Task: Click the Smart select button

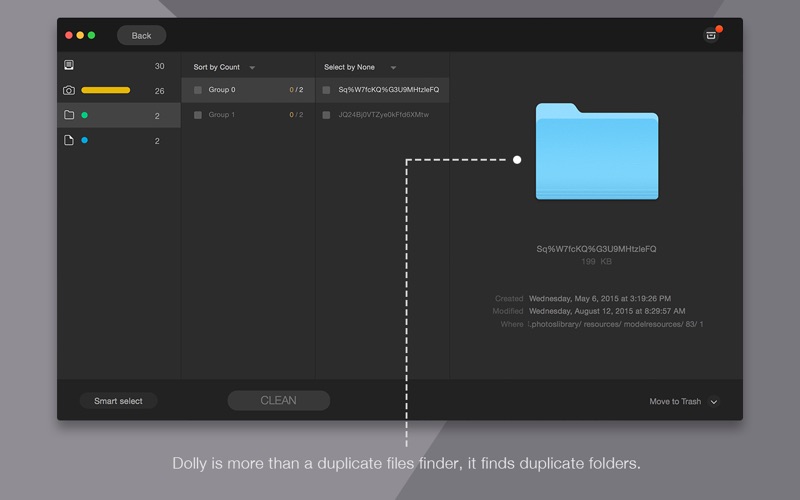Action: pyautogui.click(x=118, y=401)
